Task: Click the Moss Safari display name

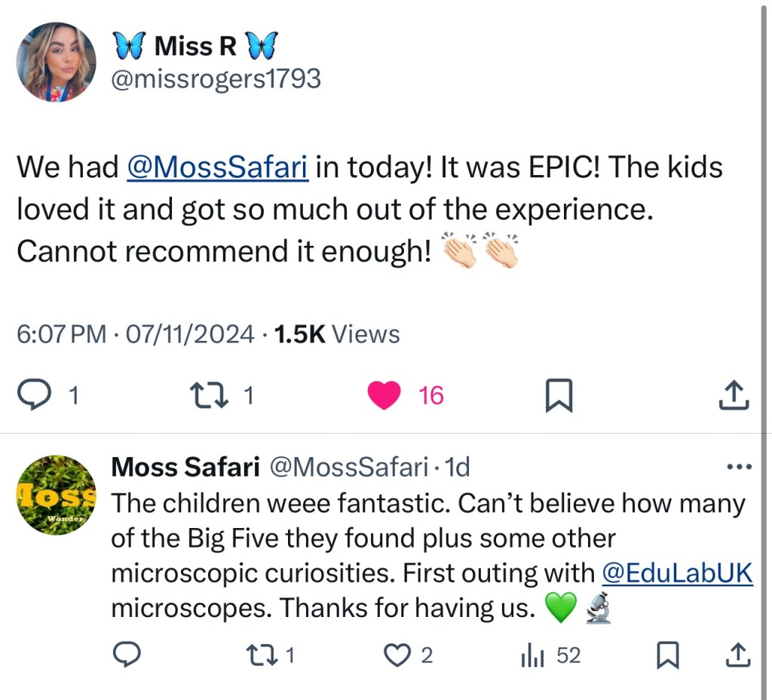Action: click(185, 468)
